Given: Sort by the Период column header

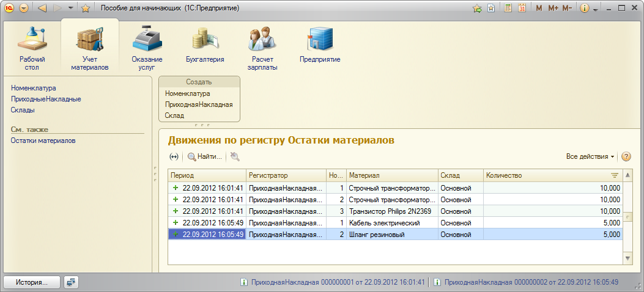Looking at the screenshot, I should pyautogui.click(x=207, y=175).
